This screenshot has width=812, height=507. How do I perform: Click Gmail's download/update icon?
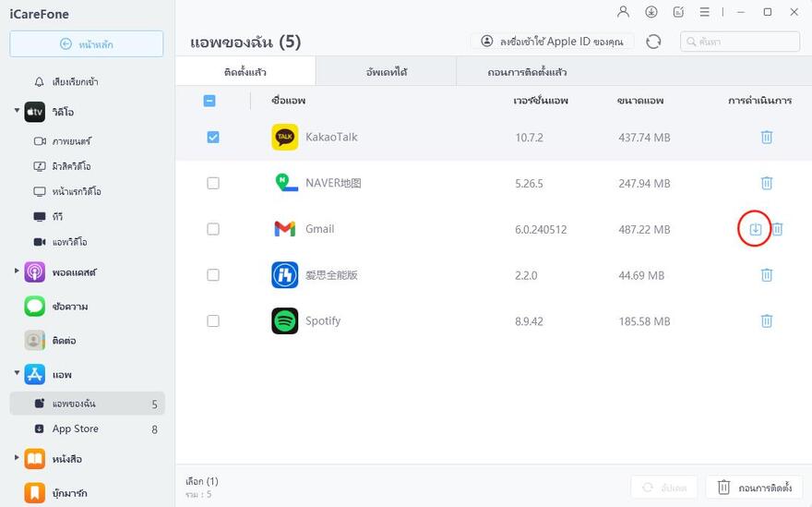tap(756, 229)
